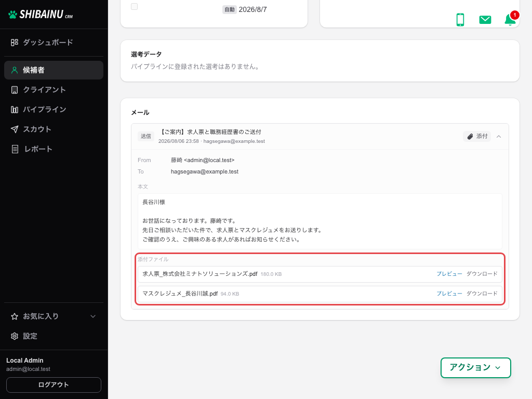This screenshot has height=399, width=532.
Task: Select the 候補者 person icon
Action: tap(14, 70)
